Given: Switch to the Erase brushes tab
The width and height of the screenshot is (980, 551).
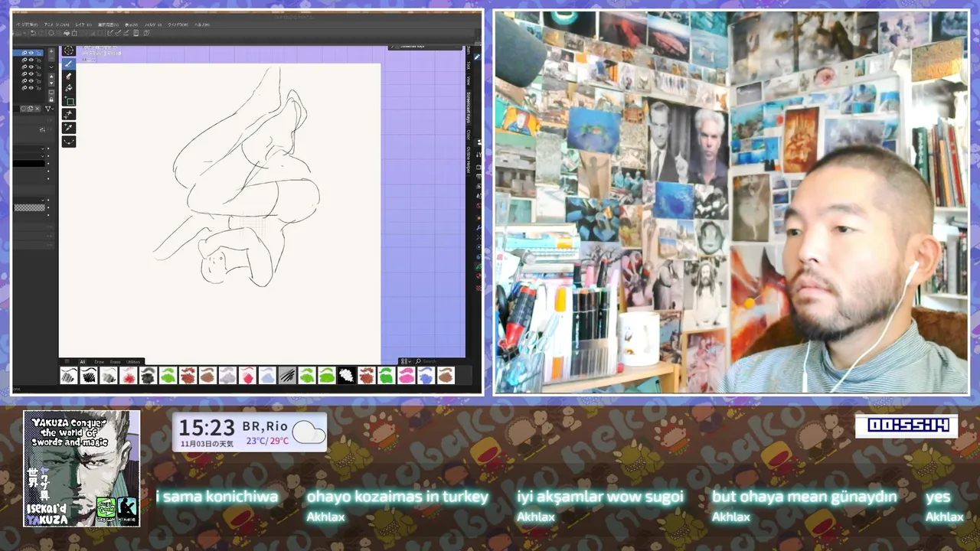Looking at the screenshot, I should tap(115, 361).
